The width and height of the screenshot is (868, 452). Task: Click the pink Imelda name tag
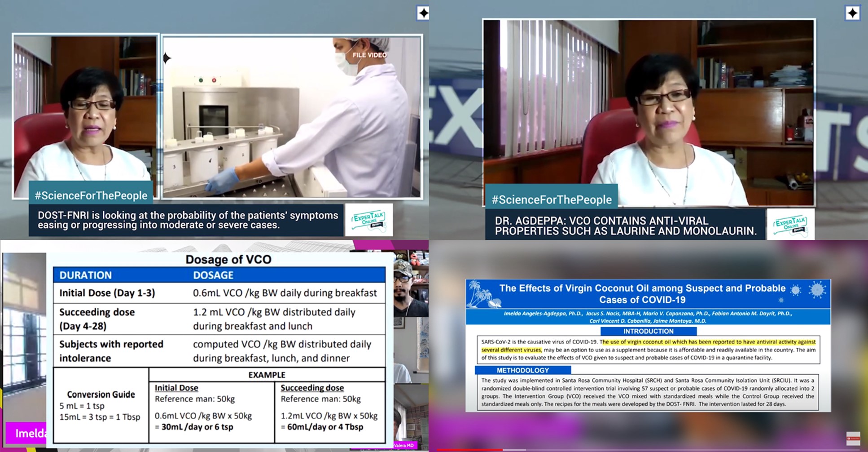point(27,433)
